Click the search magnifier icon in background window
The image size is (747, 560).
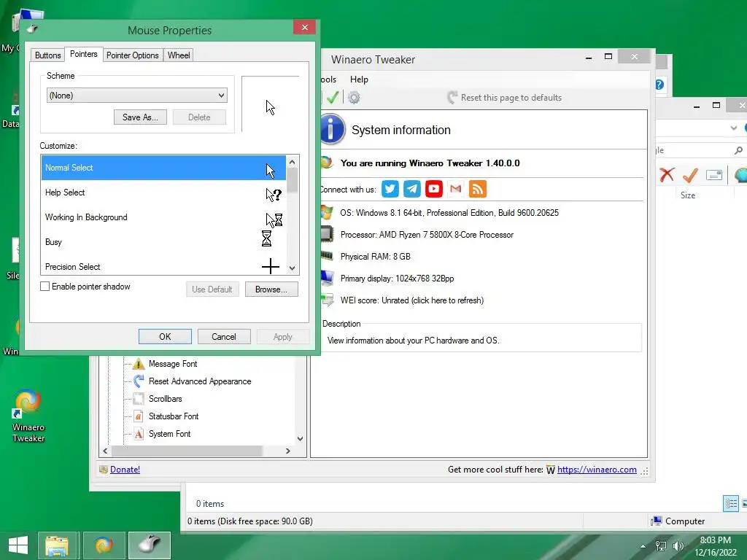point(738,150)
